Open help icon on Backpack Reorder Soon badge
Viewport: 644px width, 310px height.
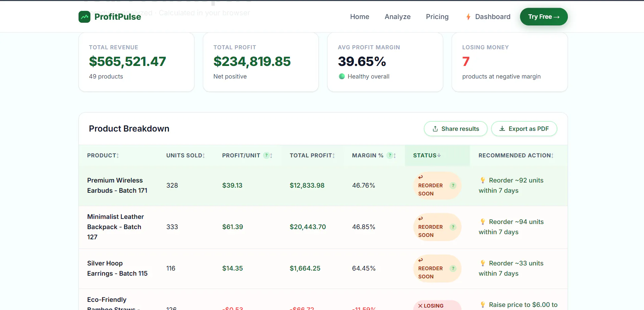pyautogui.click(x=453, y=227)
